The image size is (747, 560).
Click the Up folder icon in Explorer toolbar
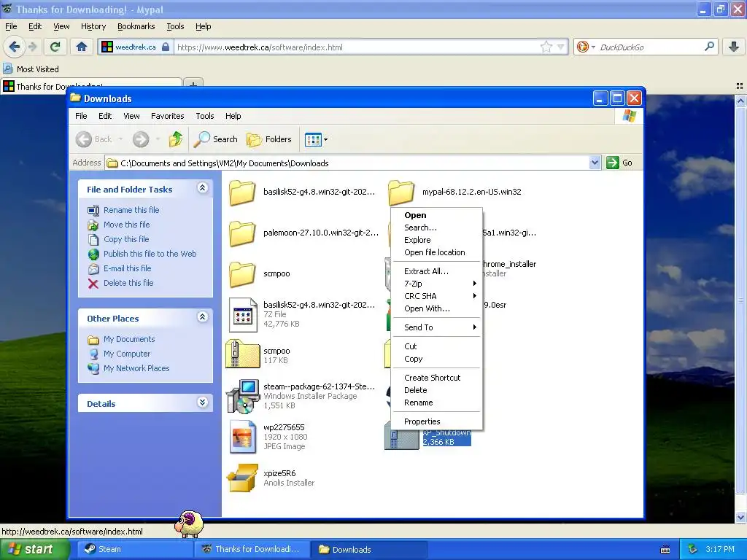175,139
